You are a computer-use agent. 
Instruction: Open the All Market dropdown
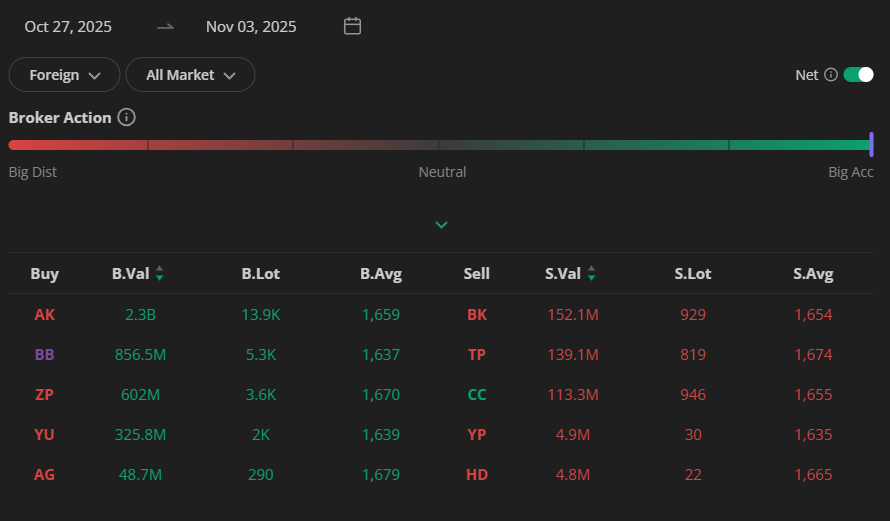point(190,75)
